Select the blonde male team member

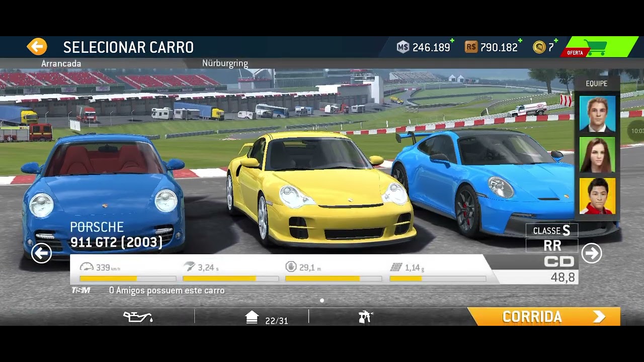pyautogui.click(x=597, y=115)
